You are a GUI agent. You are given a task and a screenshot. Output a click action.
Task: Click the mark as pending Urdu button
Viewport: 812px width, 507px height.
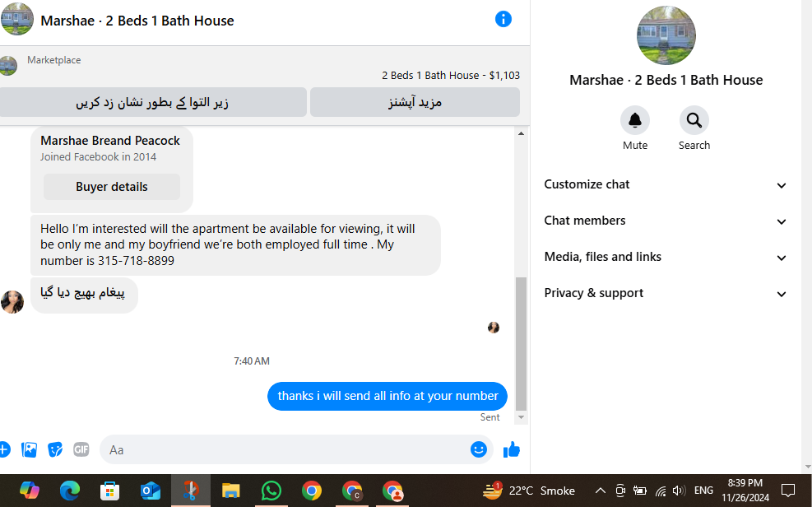click(153, 102)
